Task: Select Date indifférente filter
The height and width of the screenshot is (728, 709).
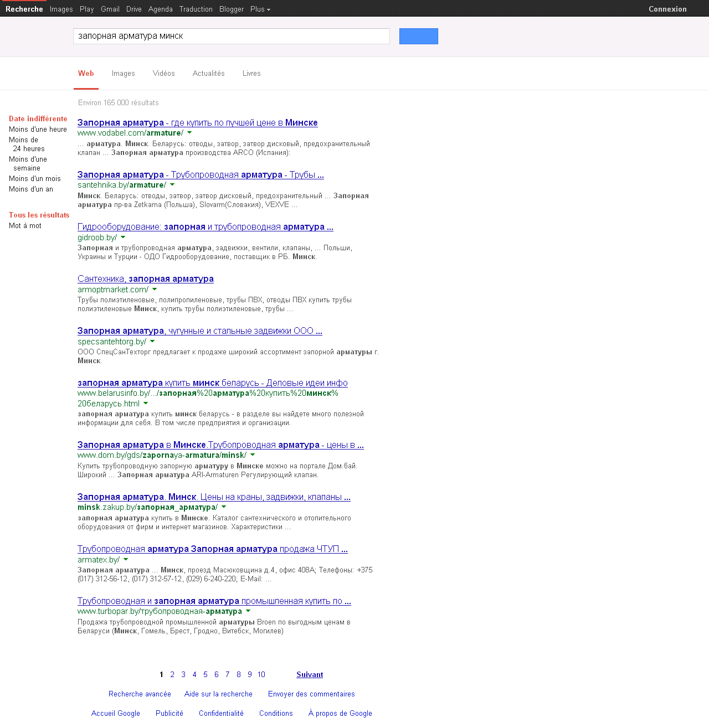Action: (38, 118)
